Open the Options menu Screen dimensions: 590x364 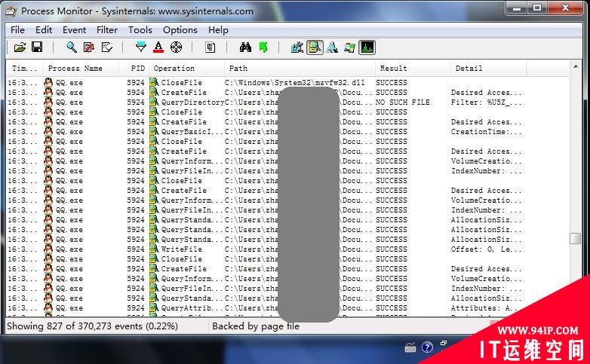pos(180,29)
